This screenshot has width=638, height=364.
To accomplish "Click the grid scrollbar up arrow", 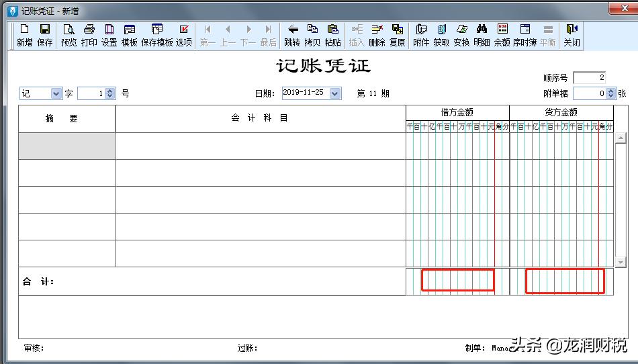I will (621, 138).
